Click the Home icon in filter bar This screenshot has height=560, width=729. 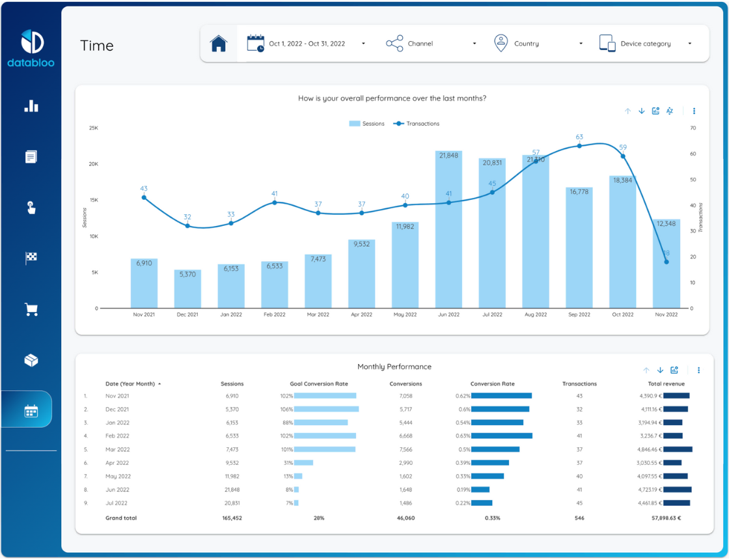click(x=219, y=43)
